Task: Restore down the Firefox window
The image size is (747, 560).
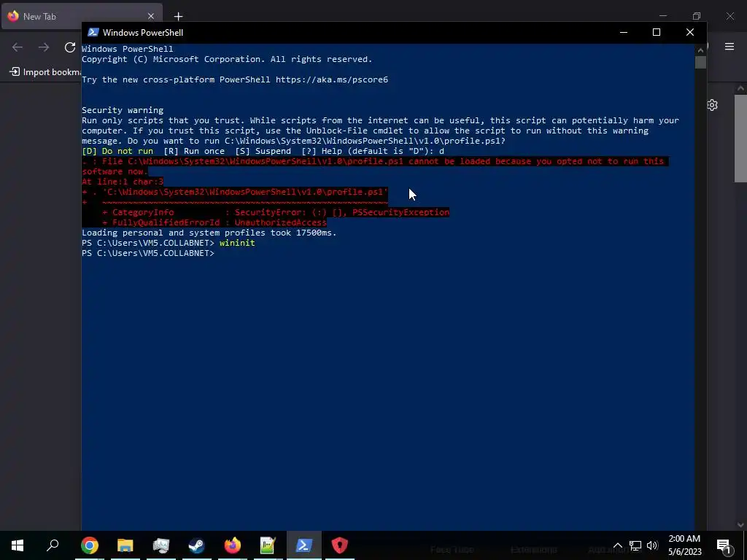Action: point(697,16)
